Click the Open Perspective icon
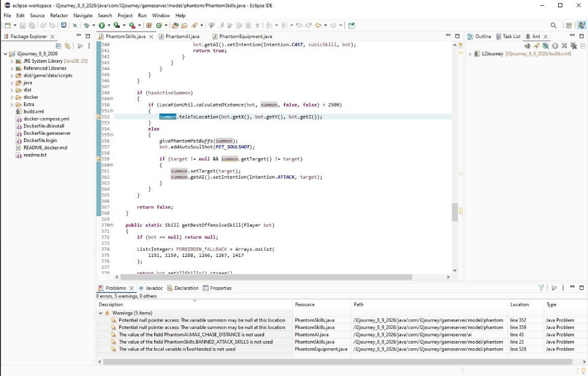Viewport: 588px width, 376px height. pos(569,26)
